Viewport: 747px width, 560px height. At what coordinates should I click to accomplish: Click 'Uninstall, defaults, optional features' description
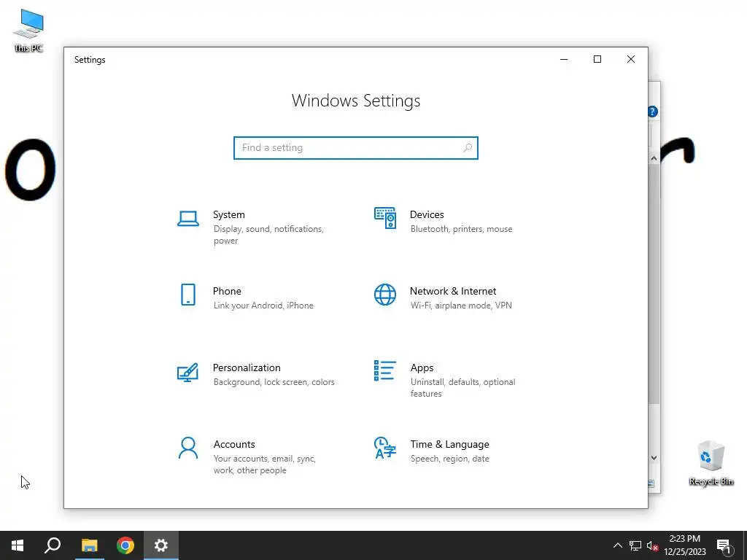pos(462,388)
